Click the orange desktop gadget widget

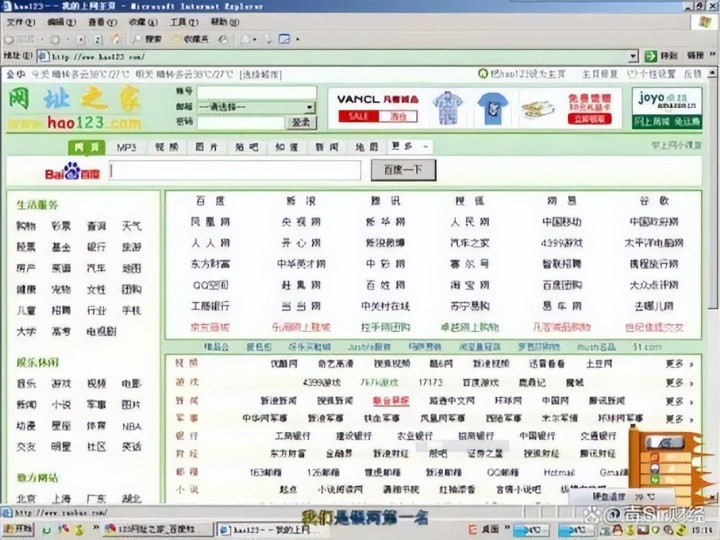(x=665, y=465)
